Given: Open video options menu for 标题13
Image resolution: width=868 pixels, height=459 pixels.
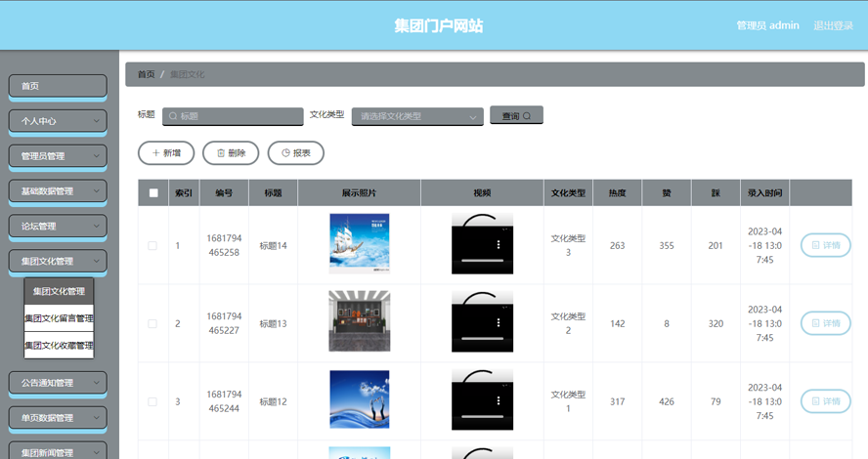Looking at the screenshot, I should point(499,322).
